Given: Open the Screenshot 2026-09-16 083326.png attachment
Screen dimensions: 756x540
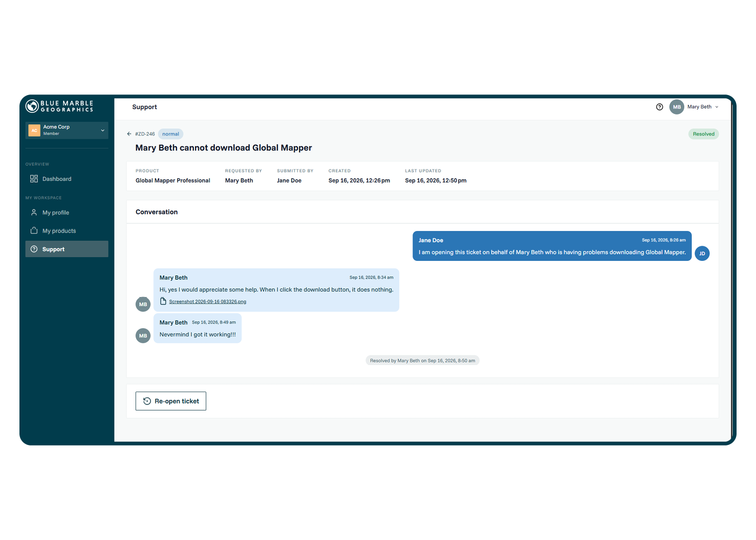Looking at the screenshot, I should [207, 302].
